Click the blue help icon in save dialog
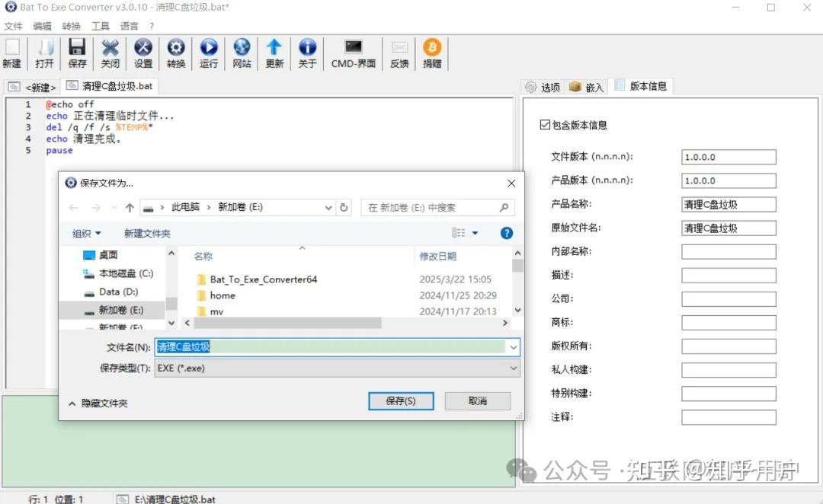The height and width of the screenshot is (504, 823). coord(507,234)
